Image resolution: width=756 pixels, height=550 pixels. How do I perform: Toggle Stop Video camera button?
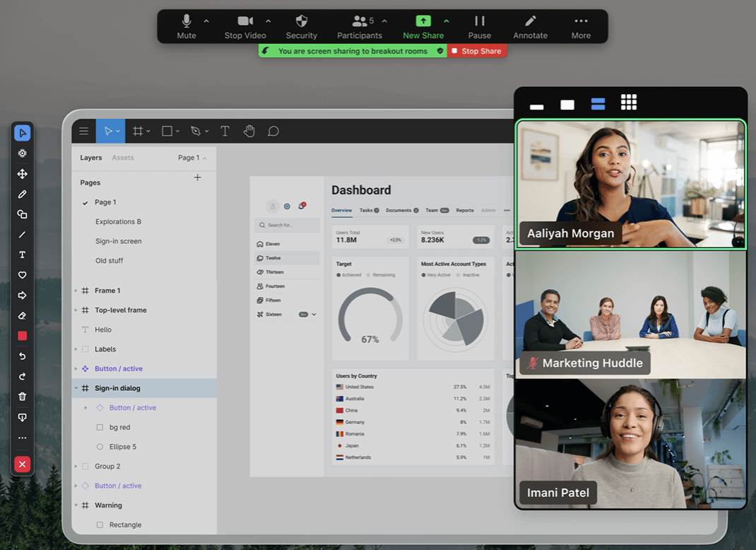245,26
